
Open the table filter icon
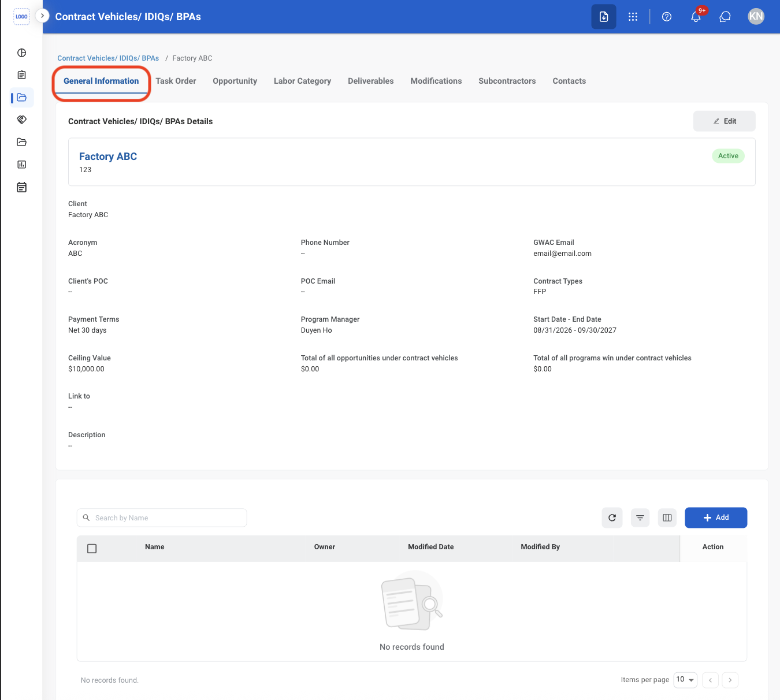click(x=640, y=517)
